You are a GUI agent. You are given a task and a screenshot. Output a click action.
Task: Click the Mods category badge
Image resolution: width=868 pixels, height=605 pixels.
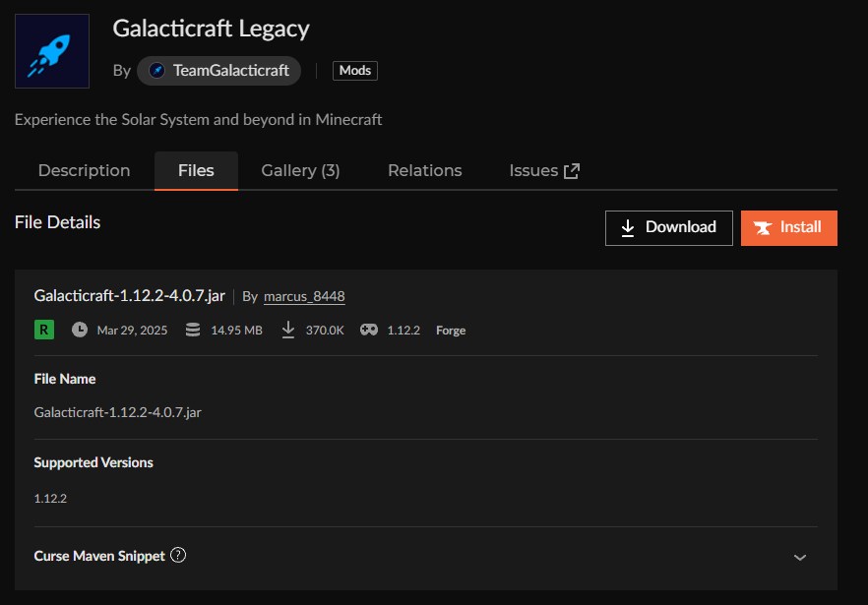point(354,70)
